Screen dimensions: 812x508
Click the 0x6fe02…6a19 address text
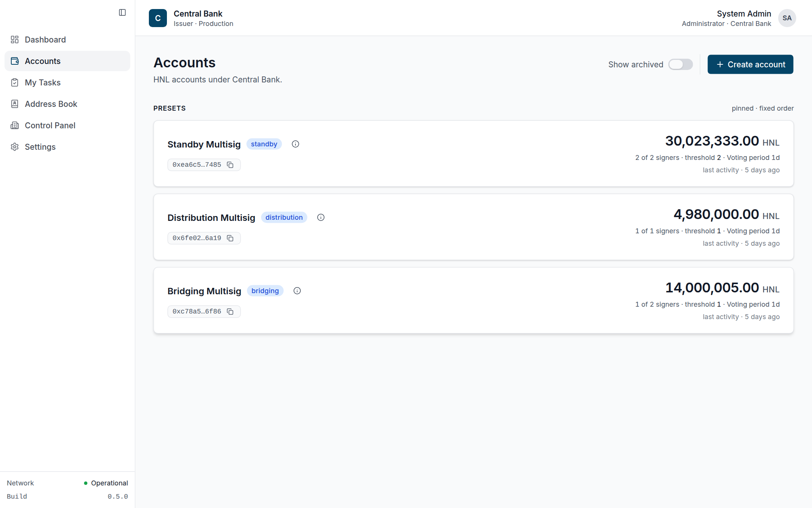coord(197,238)
